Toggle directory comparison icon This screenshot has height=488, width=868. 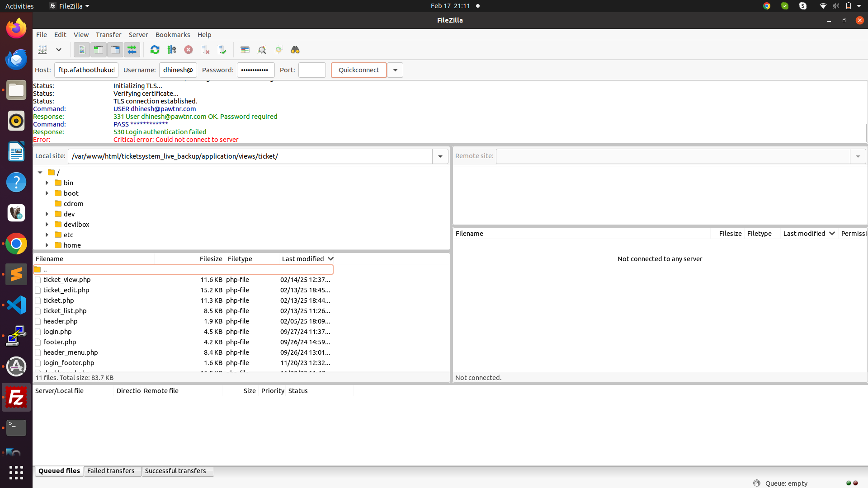[x=262, y=50]
